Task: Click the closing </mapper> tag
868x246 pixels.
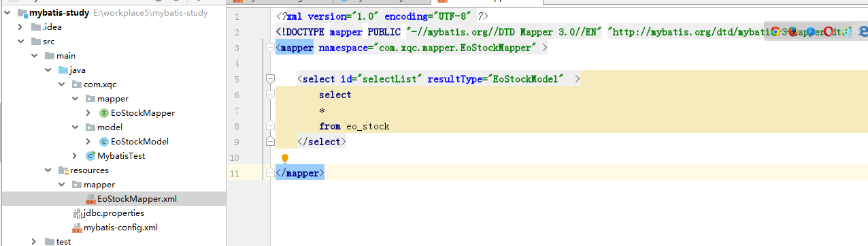Action: click(x=300, y=173)
